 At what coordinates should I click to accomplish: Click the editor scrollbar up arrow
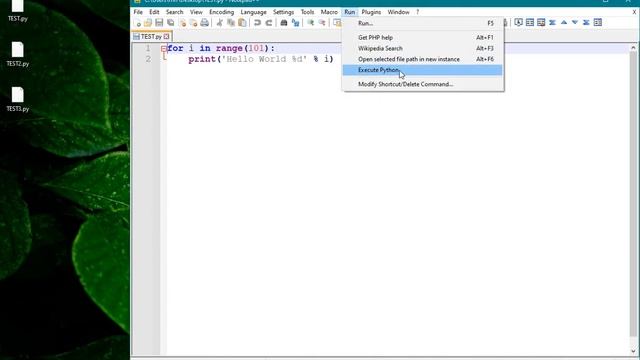click(633, 48)
